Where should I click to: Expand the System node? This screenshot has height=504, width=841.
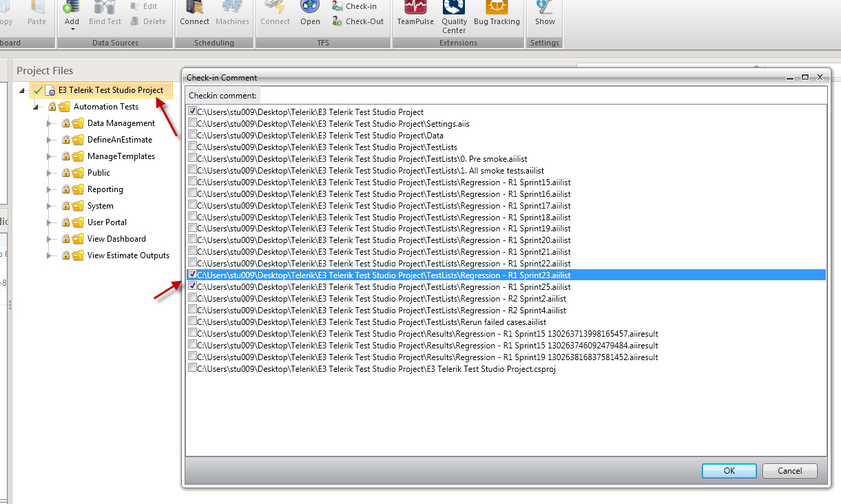click(x=50, y=206)
